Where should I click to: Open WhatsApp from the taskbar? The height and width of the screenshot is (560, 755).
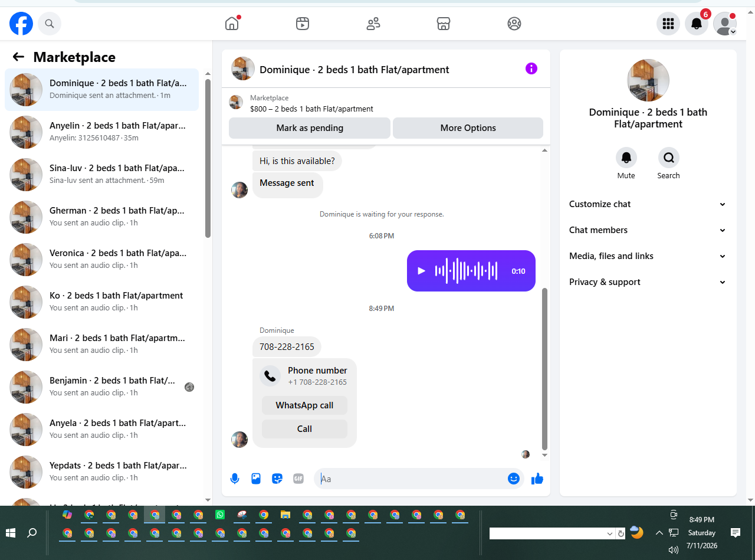[220, 515]
